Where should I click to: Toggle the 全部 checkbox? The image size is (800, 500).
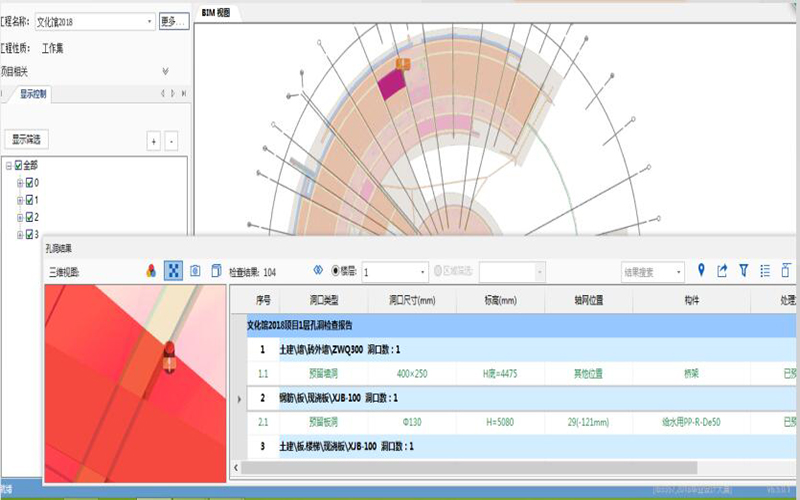click(18, 165)
